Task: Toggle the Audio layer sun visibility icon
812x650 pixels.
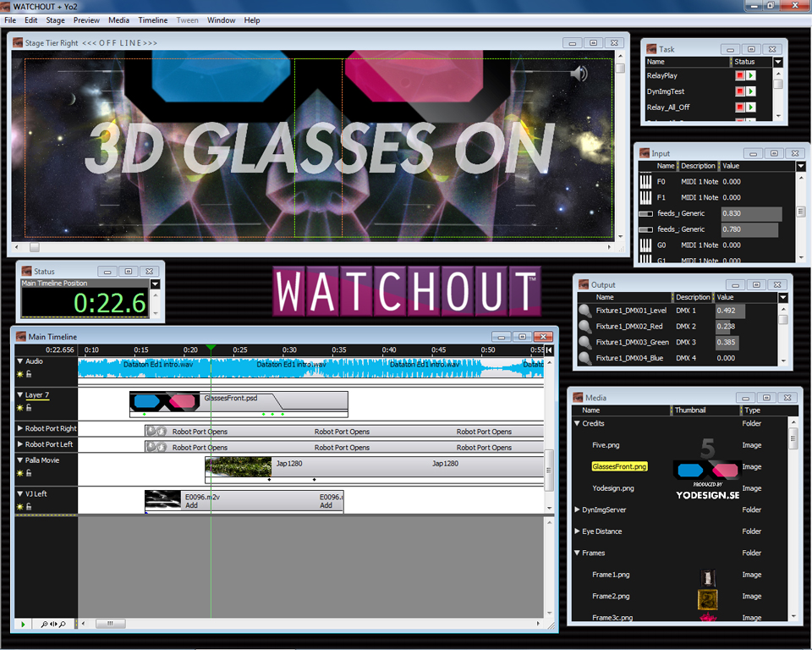Action: click(x=19, y=373)
